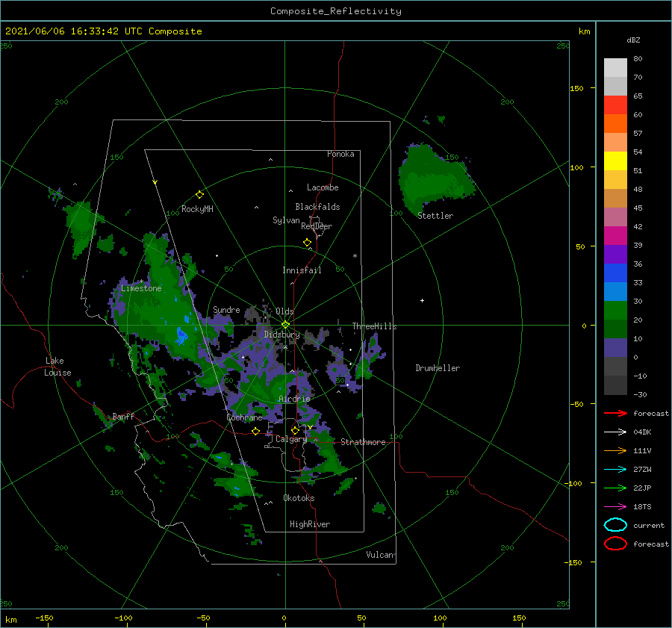Click the Banff town label
The width and height of the screenshot is (672, 628).
coord(123,416)
